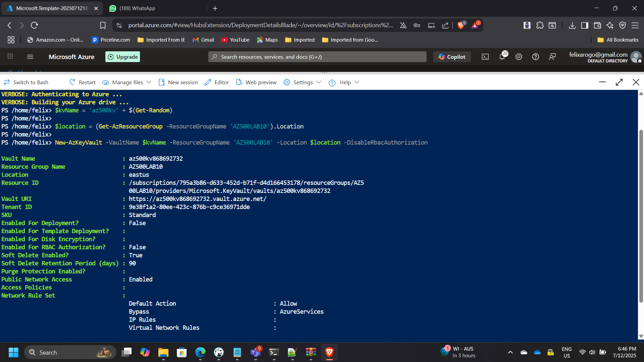Open the Azure help question mark
Viewport: 644px width, 362px height.
(x=536, y=57)
